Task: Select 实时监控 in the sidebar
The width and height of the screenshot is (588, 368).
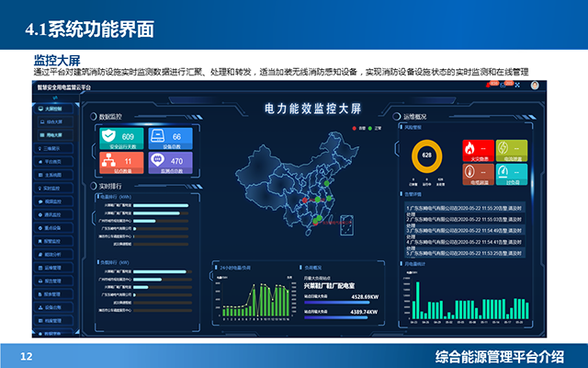Action: click(53, 189)
